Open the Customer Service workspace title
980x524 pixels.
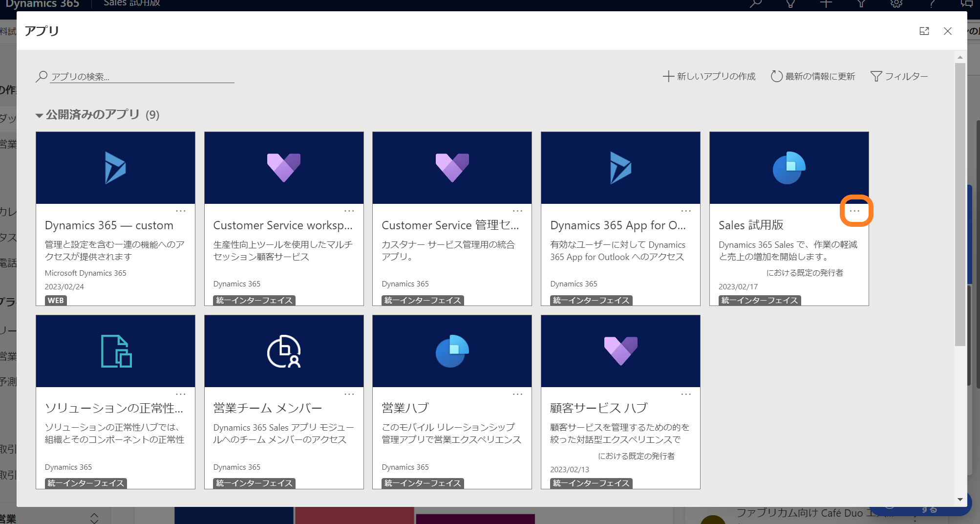point(283,225)
